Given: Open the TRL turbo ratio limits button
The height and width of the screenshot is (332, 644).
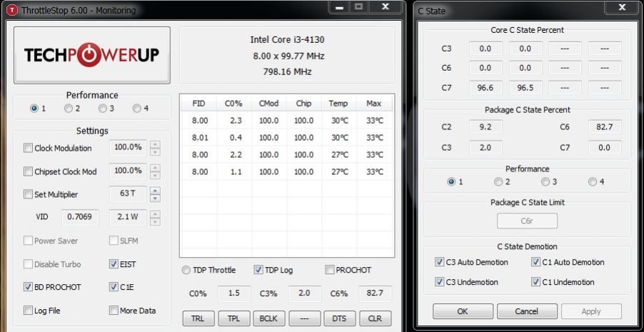Looking at the screenshot, I should coord(198,318).
